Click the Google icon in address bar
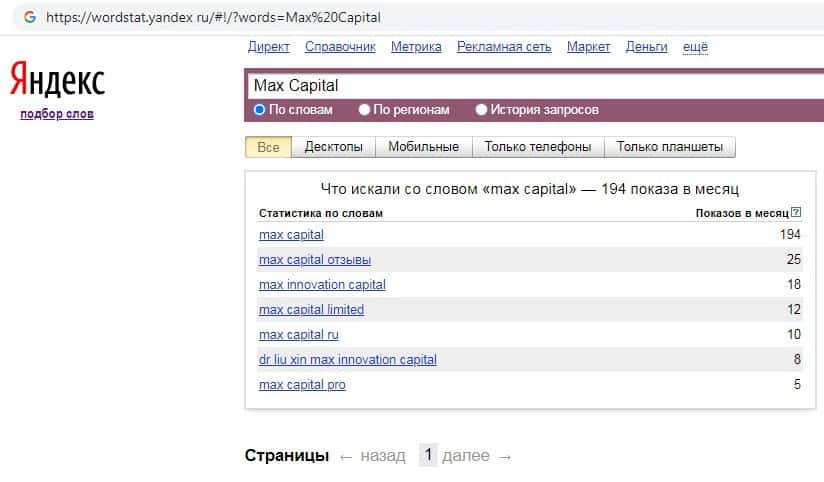Screen dimensions: 824x482 pos(29,18)
